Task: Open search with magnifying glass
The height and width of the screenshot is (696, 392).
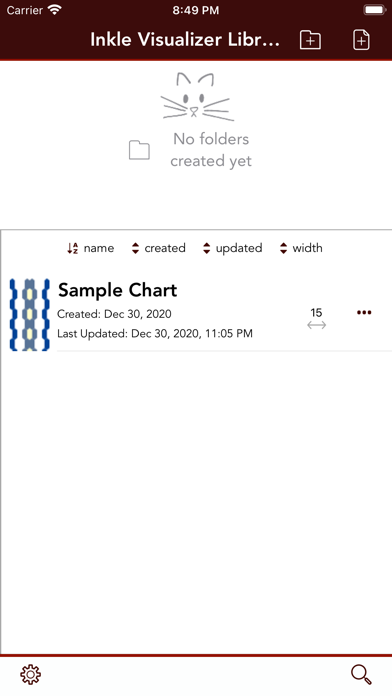Action: [361, 674]
